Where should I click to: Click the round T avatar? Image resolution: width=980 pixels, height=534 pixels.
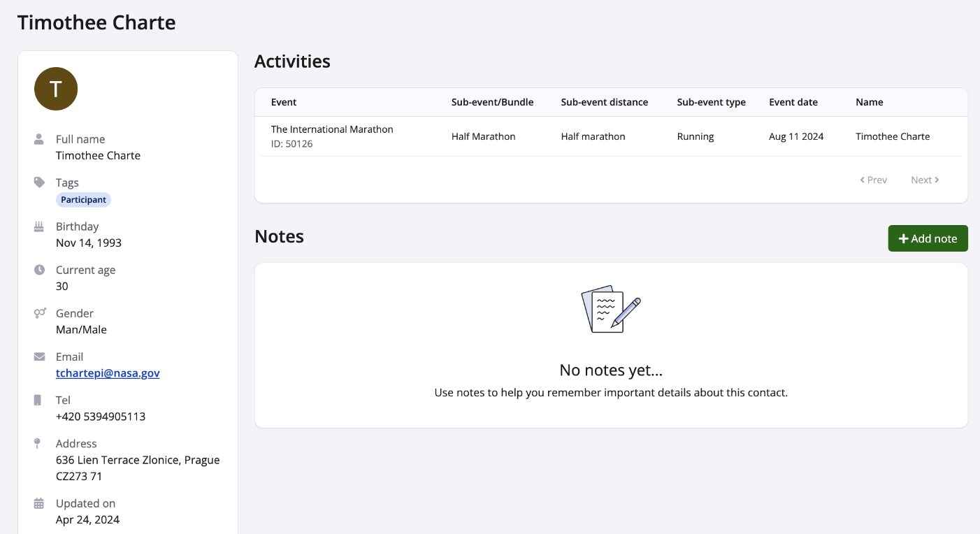point(56,89)
